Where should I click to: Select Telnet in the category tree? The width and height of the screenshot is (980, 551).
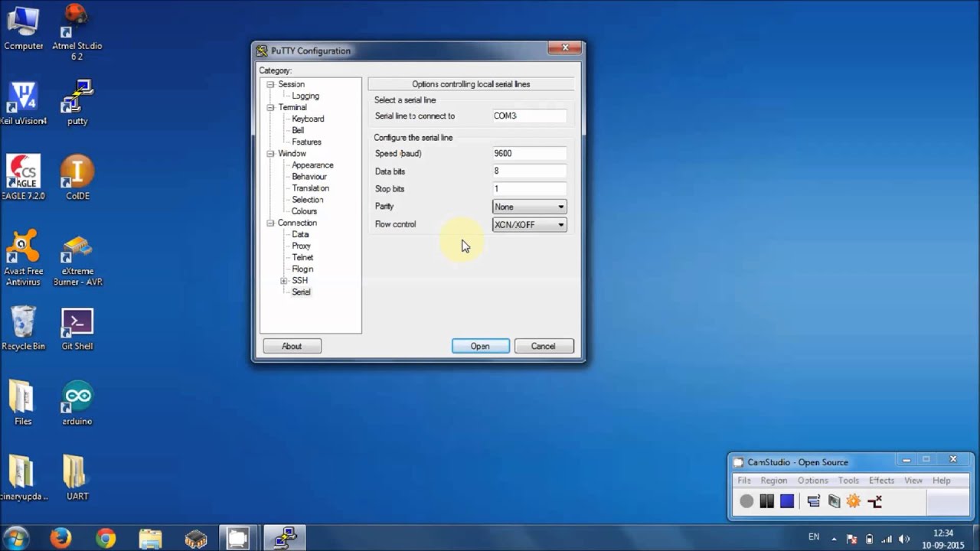(x=302, y=257)
